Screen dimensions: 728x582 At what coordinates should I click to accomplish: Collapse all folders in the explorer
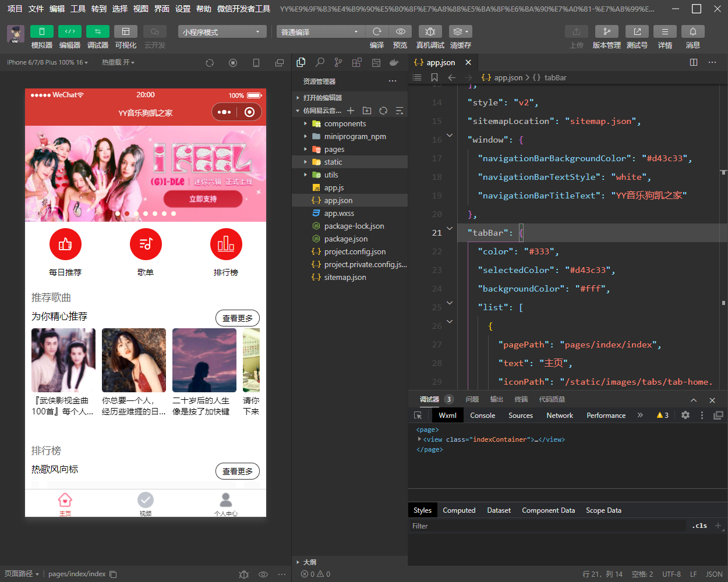click(400, 111)
